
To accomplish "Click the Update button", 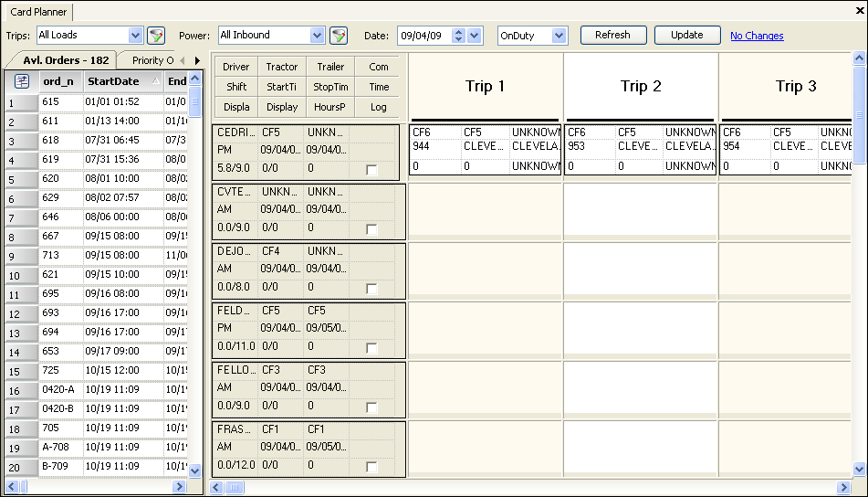I will (686, 35).
